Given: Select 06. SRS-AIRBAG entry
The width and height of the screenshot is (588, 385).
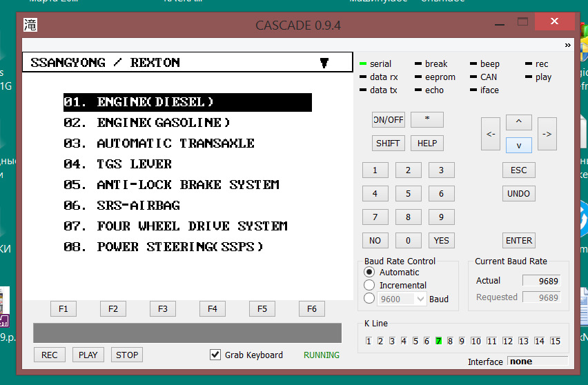Looking at the screenshot, I should (121, 206).
